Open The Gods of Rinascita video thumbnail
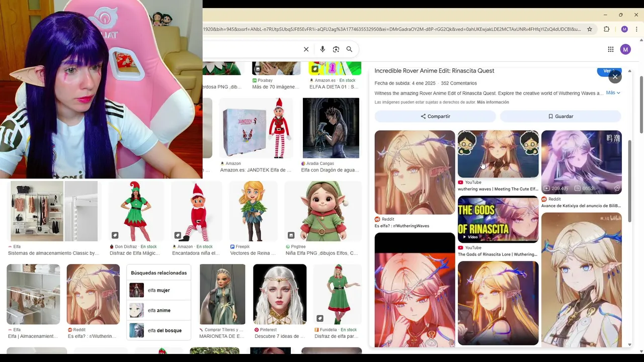Viewport: 644px width, 362px height. pyautogui.click(x=498, y=219)
